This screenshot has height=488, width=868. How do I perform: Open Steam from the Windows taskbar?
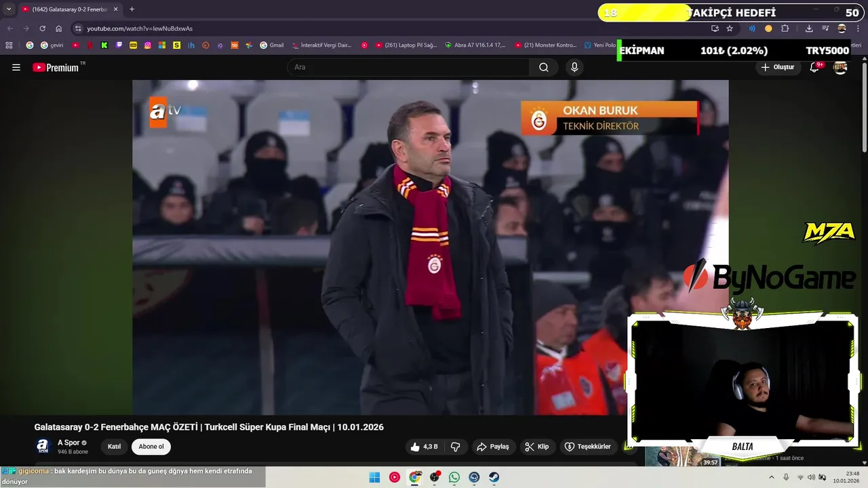494,477
